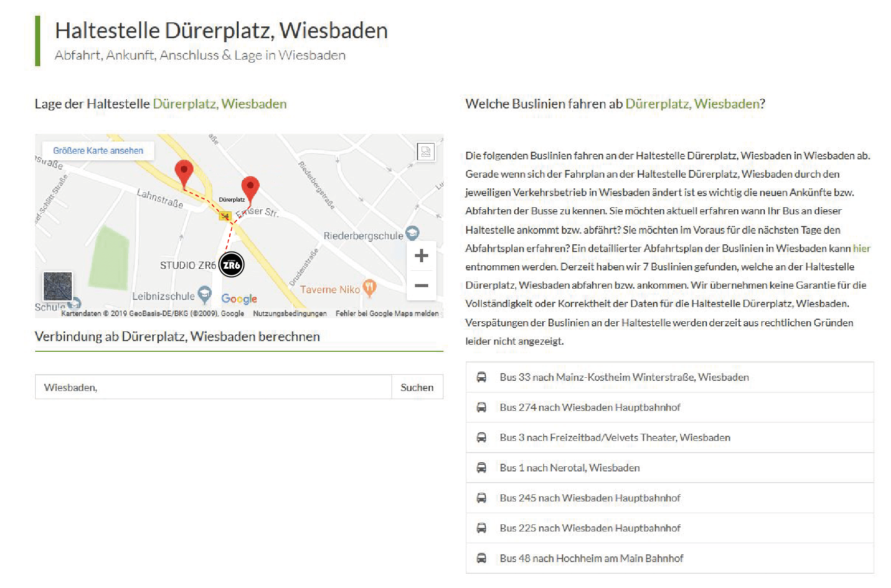Open Nutzungsbedingungen map link
891x588 pixels.
tap(290, 314)
